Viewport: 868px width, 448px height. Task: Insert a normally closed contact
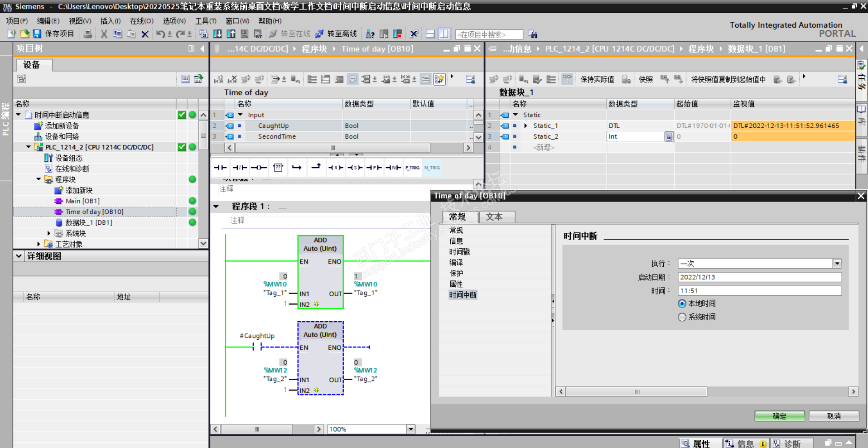[240, 168]
